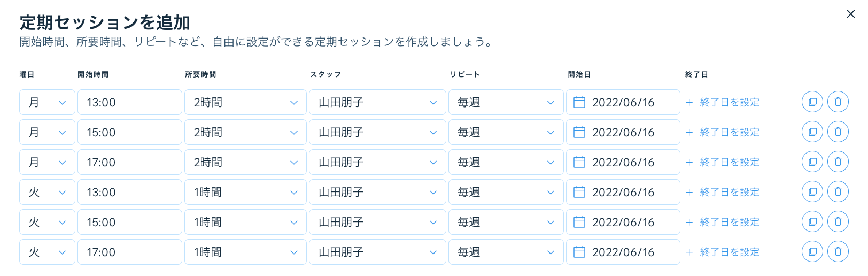The image size is (868, 276).
Task: Delete the Tuesday 17:00 session row
Action: [x=838, y=251]
